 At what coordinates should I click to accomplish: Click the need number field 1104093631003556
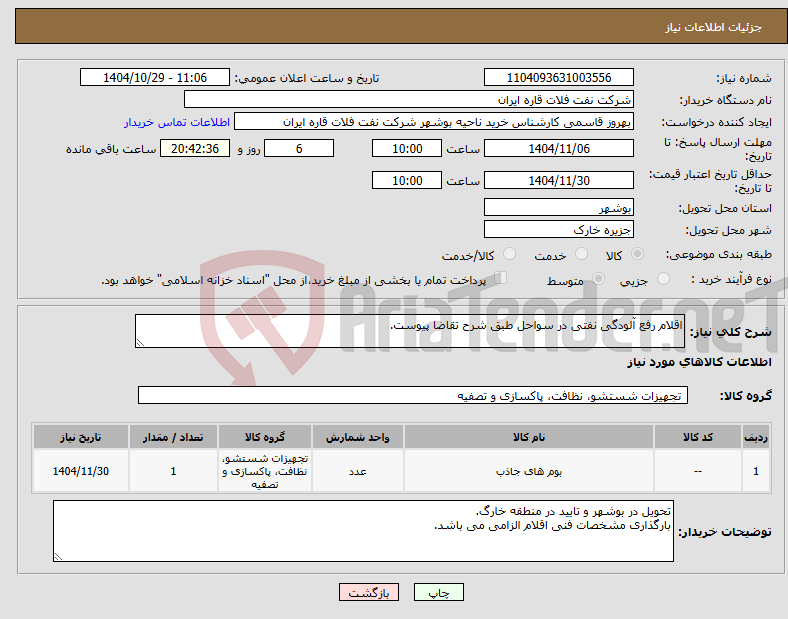pos(559,77)
